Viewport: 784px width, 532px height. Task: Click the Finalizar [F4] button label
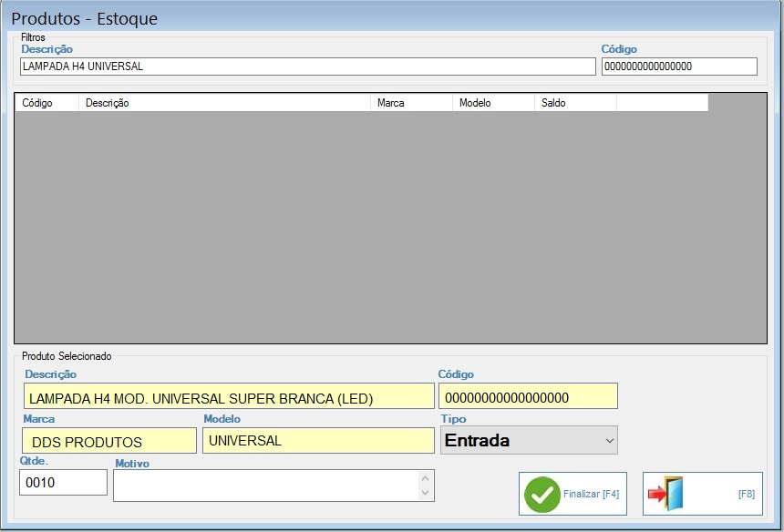coord(591,494)
